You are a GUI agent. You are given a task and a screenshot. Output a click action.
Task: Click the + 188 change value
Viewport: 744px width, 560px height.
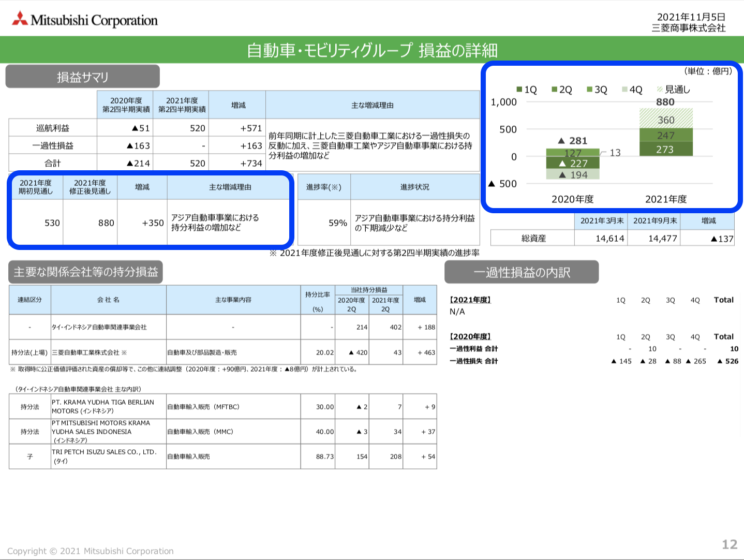pyautogui.click(x=426, y=327)
